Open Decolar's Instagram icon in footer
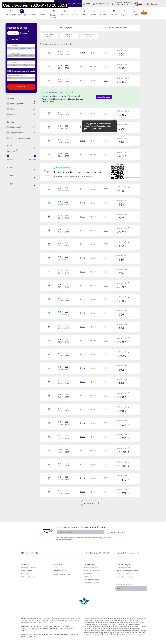Screen dimensions: 166x644 [x=27, y=553]
